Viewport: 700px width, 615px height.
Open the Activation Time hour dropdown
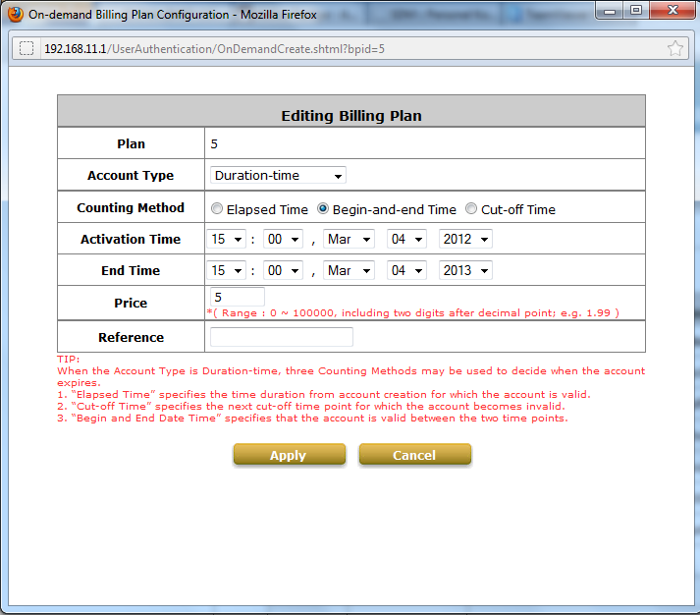point(227,240)
